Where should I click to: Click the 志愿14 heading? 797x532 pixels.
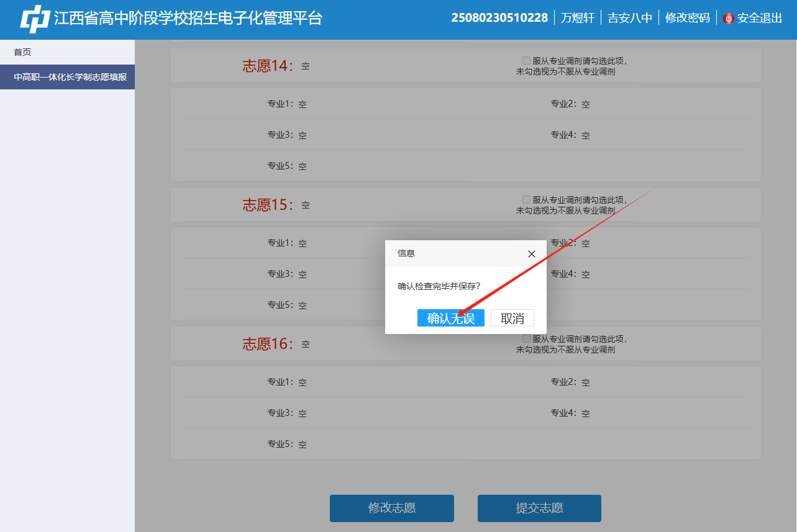point(268,66)
